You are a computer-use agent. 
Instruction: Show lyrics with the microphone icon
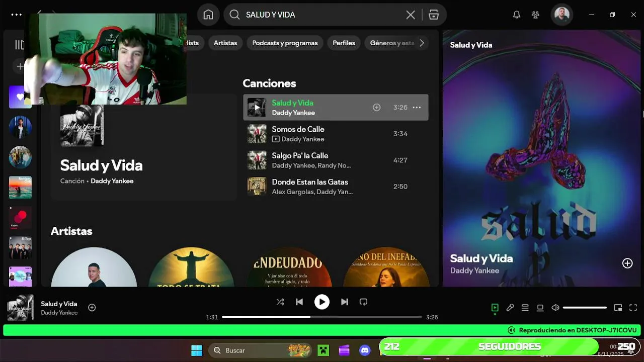click(x=510, y=307)
